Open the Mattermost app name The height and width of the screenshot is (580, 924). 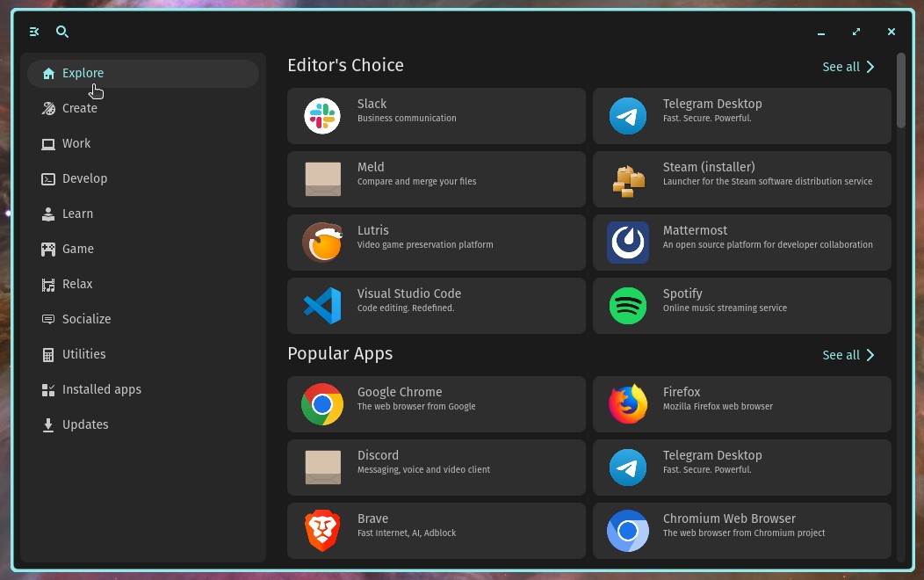(x=696, y=230)
